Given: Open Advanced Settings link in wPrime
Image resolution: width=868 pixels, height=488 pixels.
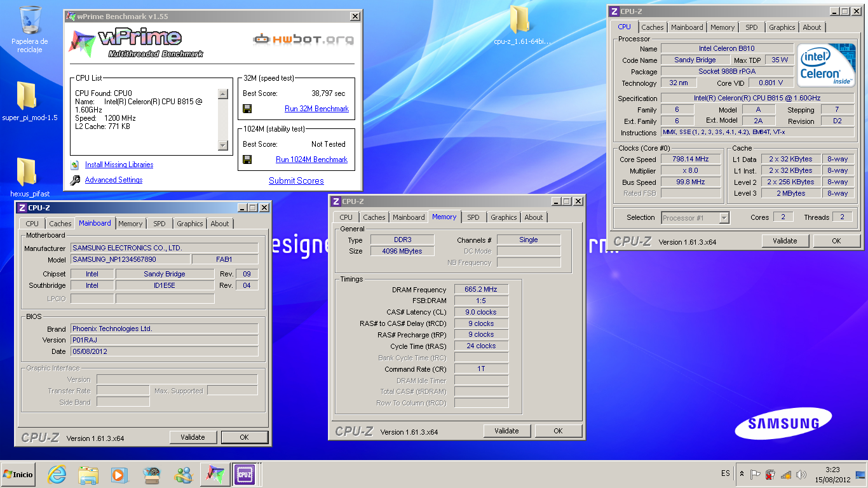Looking at the screenshot, I should click(x=114, y=180).
